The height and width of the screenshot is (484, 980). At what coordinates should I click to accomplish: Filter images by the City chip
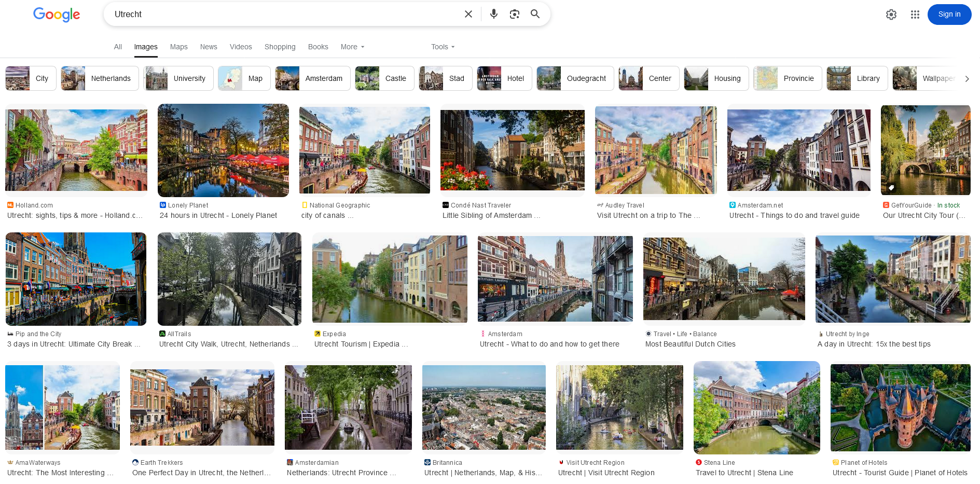(31, 78)
